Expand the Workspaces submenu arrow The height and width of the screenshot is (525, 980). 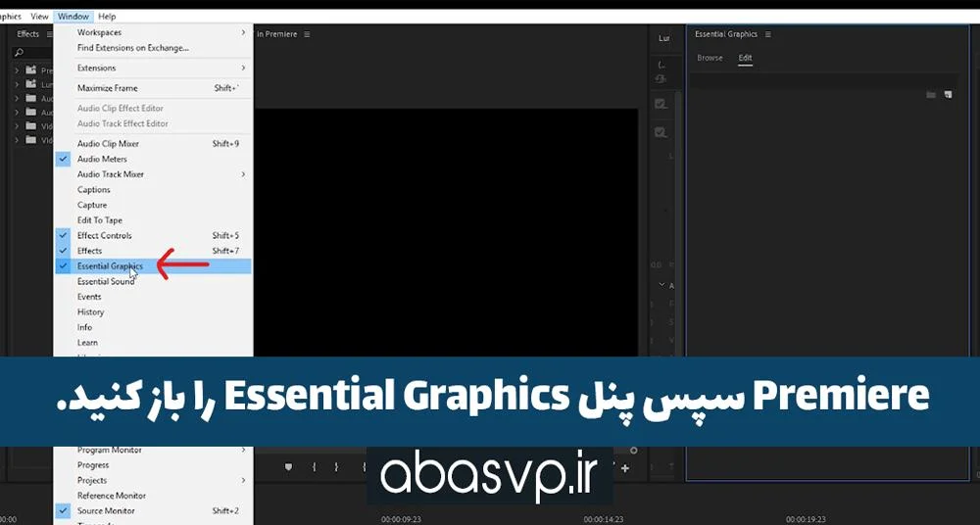[244, 32]
